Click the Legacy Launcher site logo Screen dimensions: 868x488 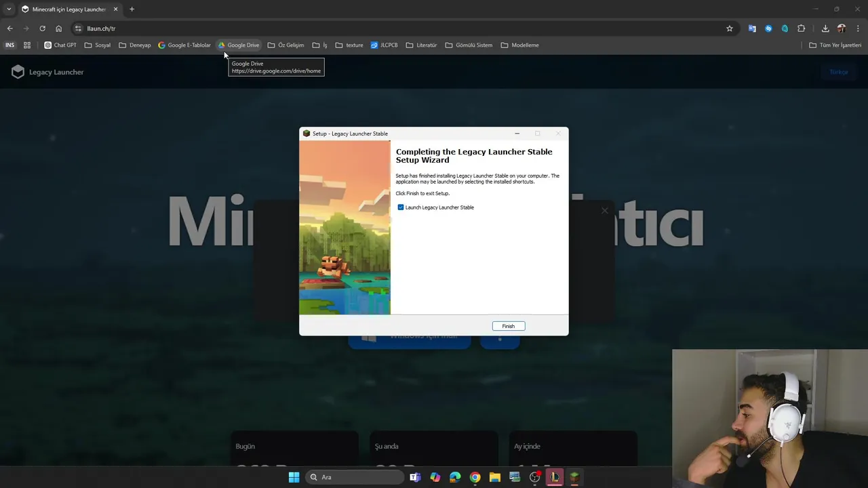47,72
